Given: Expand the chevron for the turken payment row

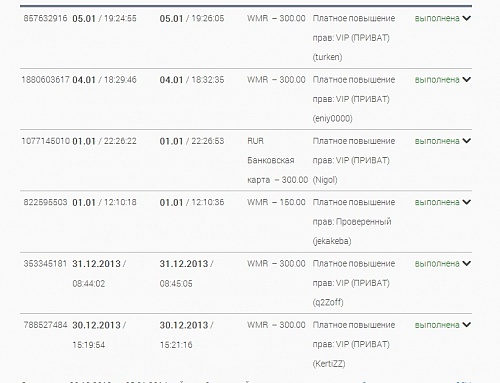Looking at the screenshot, I should click(x=467, y=18).
